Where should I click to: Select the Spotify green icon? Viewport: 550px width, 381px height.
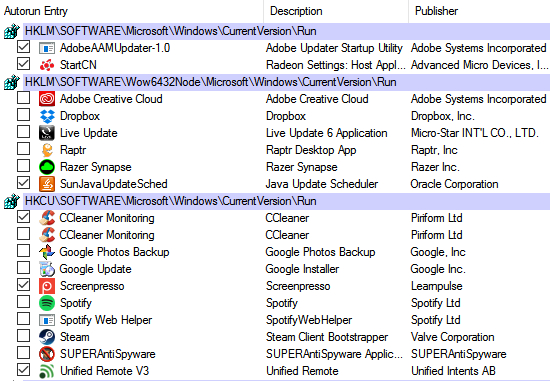pyautogui.click(x=47, y=303)
